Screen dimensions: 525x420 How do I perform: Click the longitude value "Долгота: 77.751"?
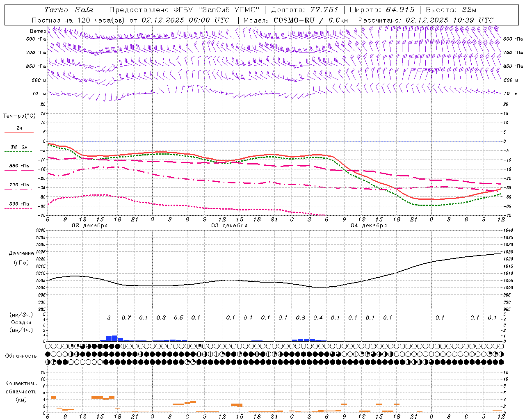[305, 10]
